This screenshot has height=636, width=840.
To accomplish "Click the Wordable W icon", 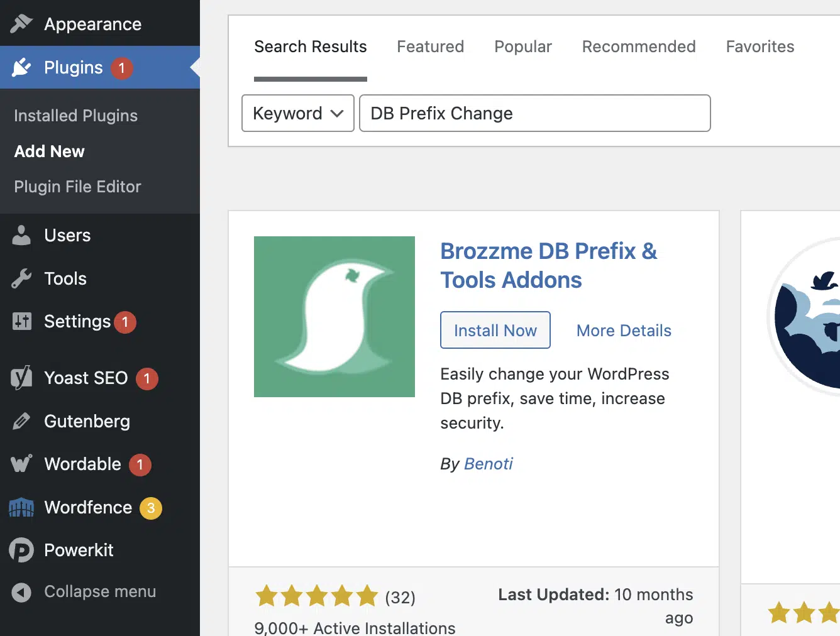I will (21, 464).
